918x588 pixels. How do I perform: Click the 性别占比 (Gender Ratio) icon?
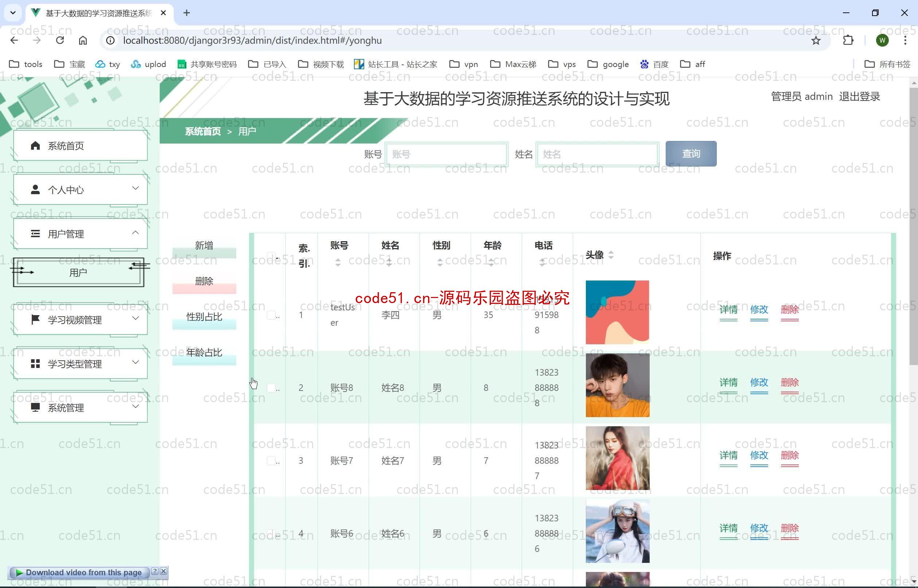(x=204, y=317)
